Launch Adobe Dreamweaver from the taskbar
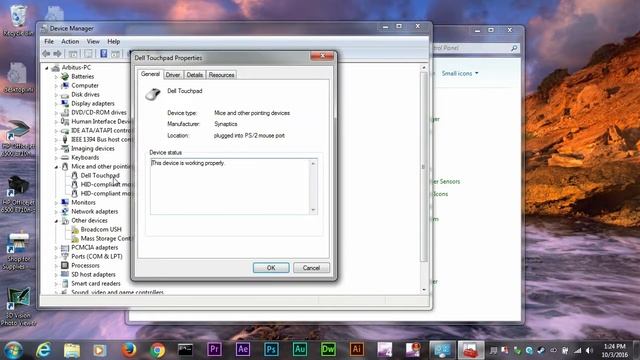The height and width of the screenshot is (360, 640). pos(328,349)
